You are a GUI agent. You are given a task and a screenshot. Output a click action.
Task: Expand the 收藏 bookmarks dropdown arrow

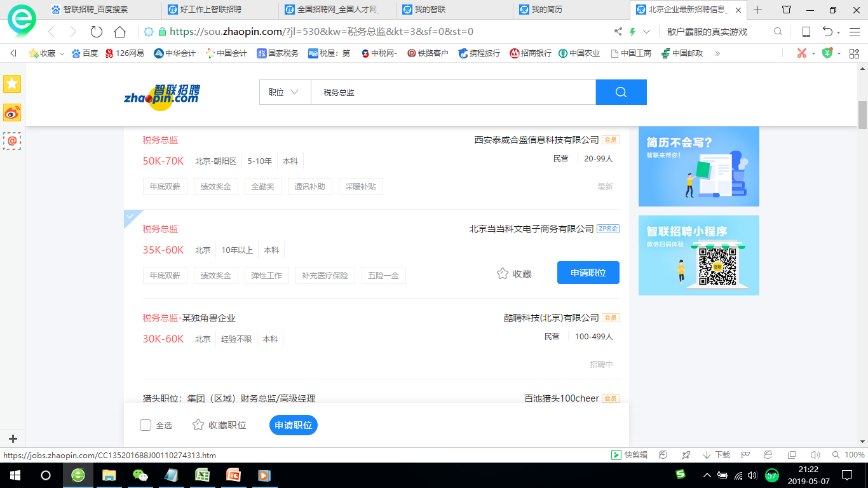(62, 53)
